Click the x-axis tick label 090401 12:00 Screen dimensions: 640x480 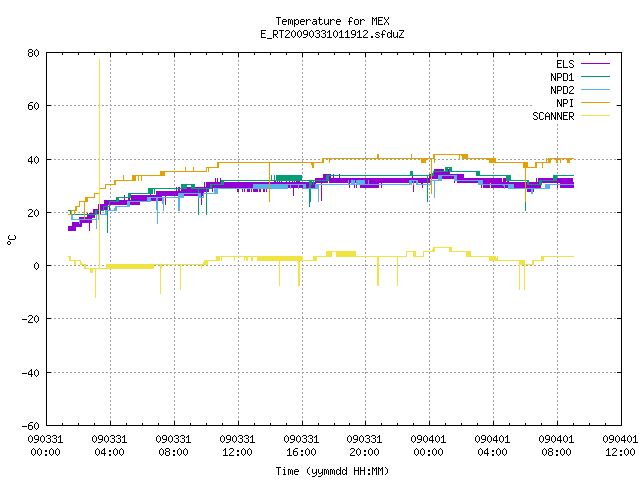click(x=620, y=446)
